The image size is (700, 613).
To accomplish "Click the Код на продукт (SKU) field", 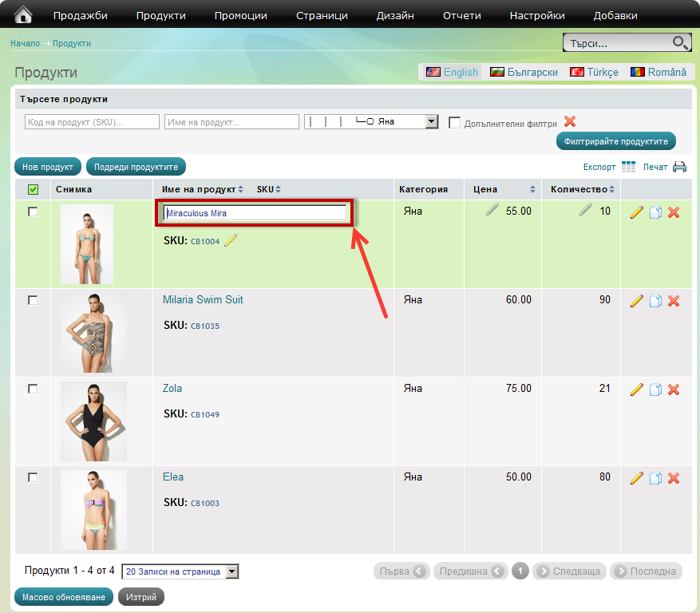I will 92,122.
